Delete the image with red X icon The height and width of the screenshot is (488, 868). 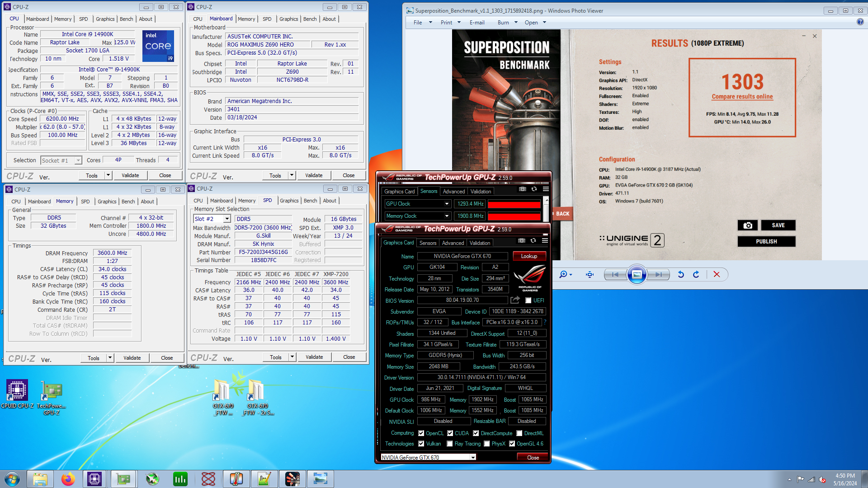[717, 274]
